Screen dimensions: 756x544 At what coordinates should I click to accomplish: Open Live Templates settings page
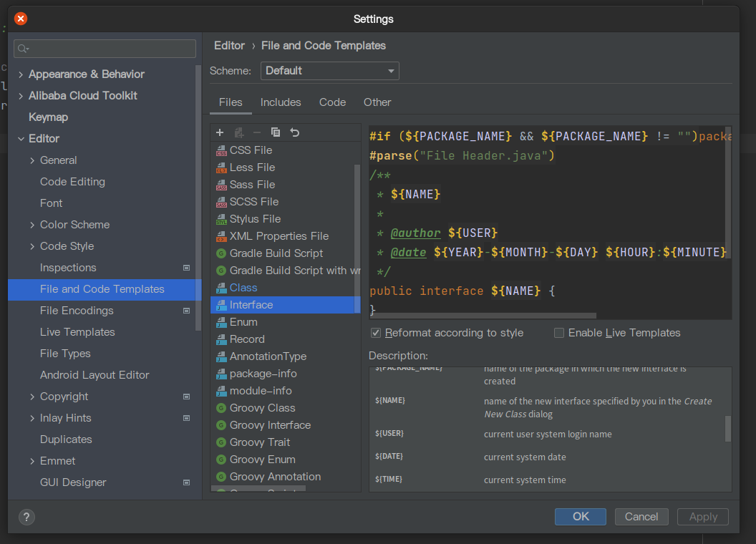pyautogui.click(x=77, y=332)
